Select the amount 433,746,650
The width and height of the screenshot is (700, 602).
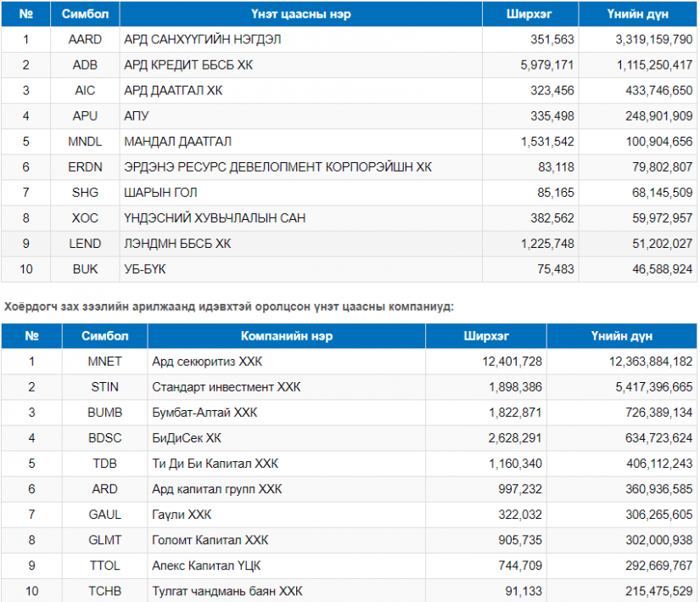pos(659,90)
